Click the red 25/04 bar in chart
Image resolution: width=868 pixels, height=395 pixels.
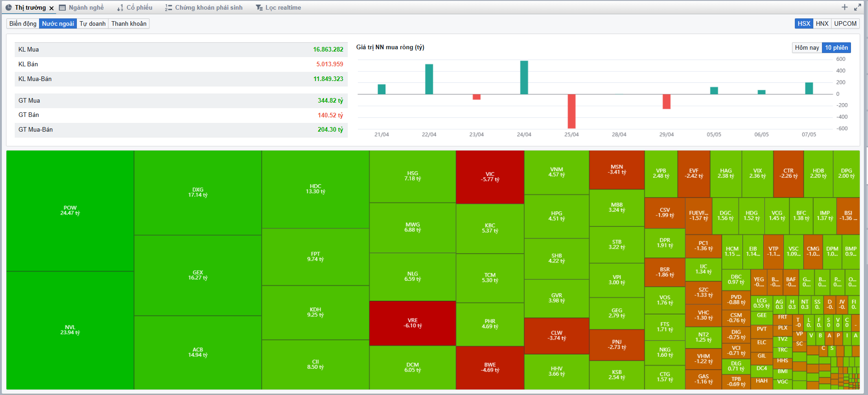click(571, 111)
